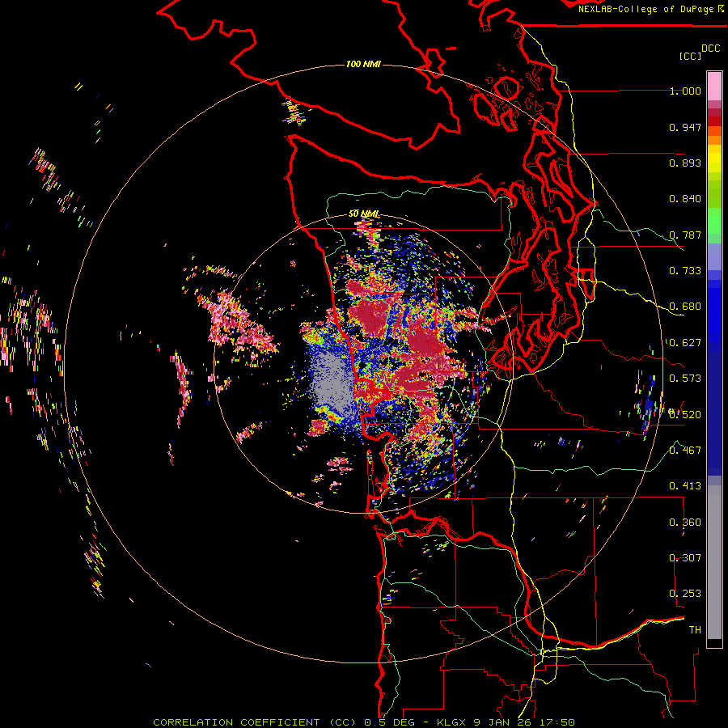Click the 50 NMI range ring label
728x728 pixels.
[x=364, y=214]
